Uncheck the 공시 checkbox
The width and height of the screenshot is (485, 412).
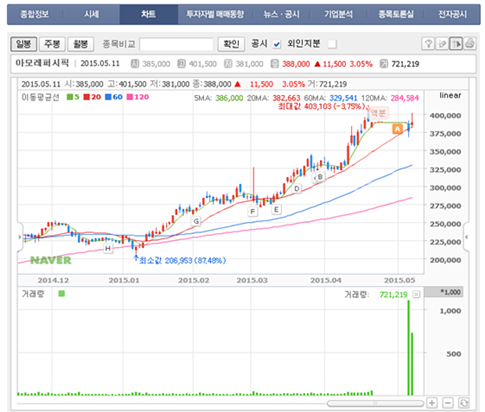(x=277, y=44)
